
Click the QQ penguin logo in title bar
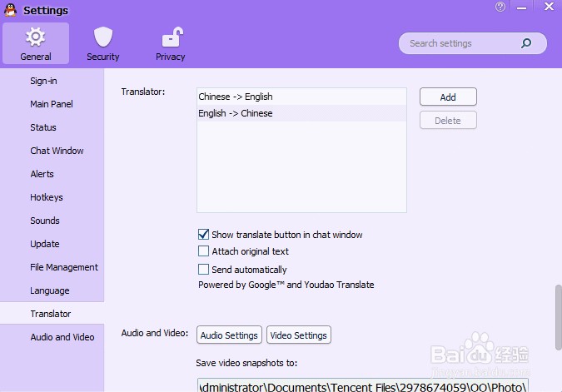pyautogui.click(x=10, y=10)
